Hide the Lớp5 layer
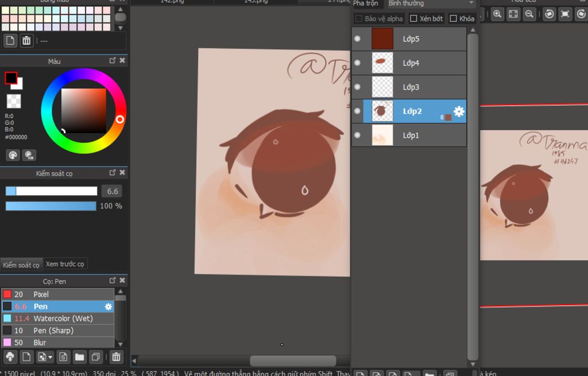This screenshot has width=588, height=376. (x=357, y=38)
